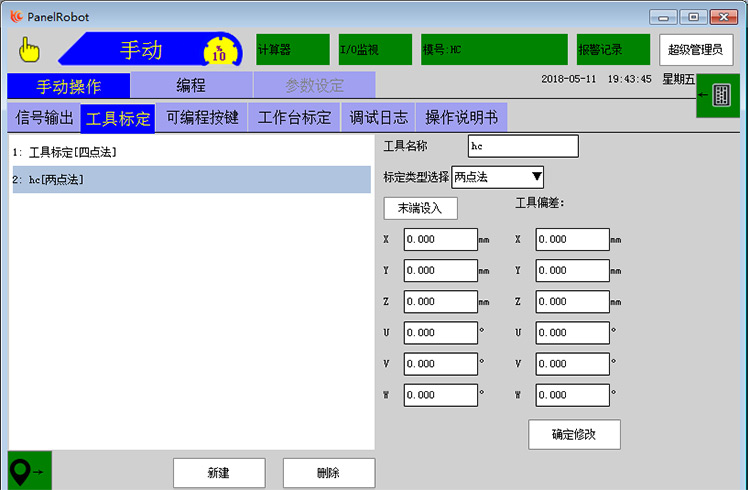Click the 确定修改 confirm button

click(x=574, y=434)
